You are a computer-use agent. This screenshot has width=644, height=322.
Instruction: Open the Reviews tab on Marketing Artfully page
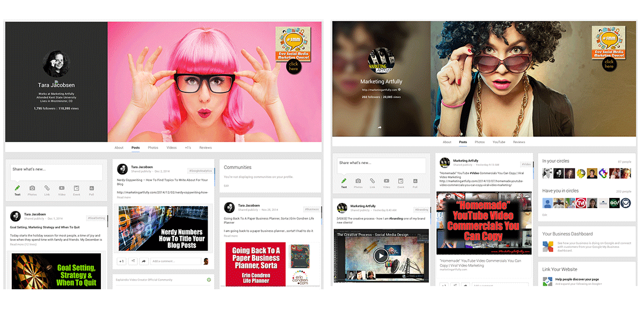click(519, 142)
